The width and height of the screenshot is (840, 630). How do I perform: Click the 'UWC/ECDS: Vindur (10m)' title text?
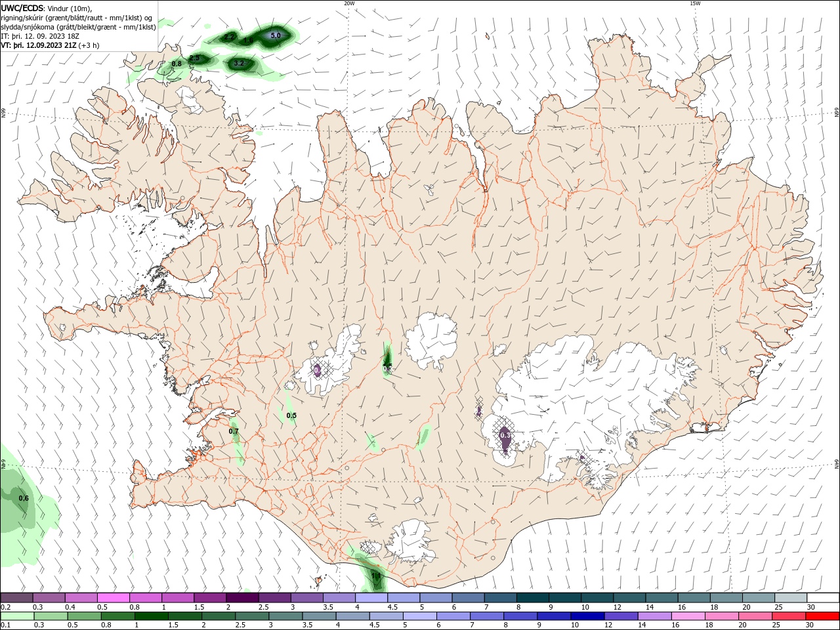[47, 8]
